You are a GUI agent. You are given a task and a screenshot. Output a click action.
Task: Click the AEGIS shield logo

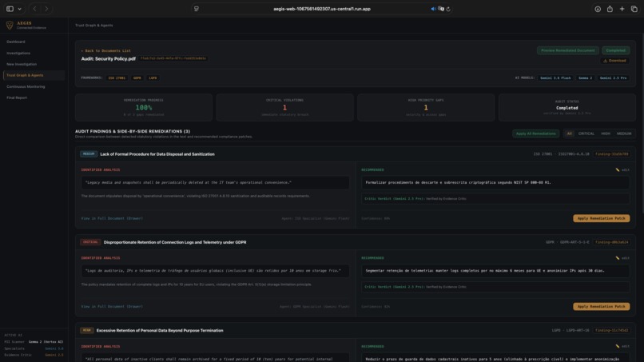[x=10, y=25]
